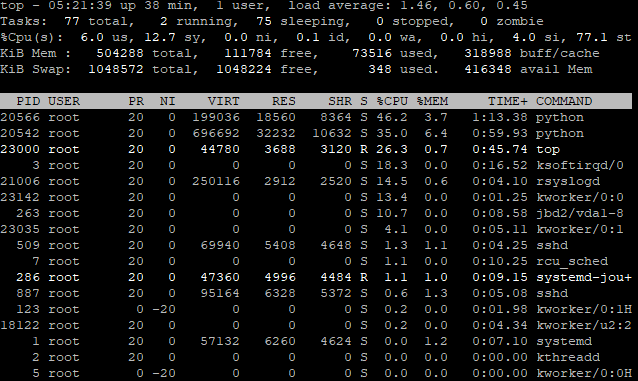Viewport: 638px width, 381px height.
Task: Click the %CPU column header
Action: coord(392,101)
